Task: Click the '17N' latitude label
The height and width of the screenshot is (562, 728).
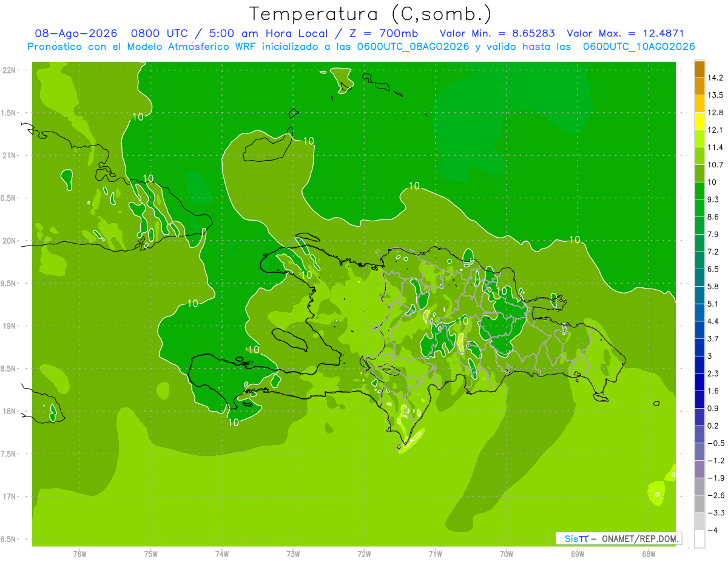Action: (x=10, y=497)
